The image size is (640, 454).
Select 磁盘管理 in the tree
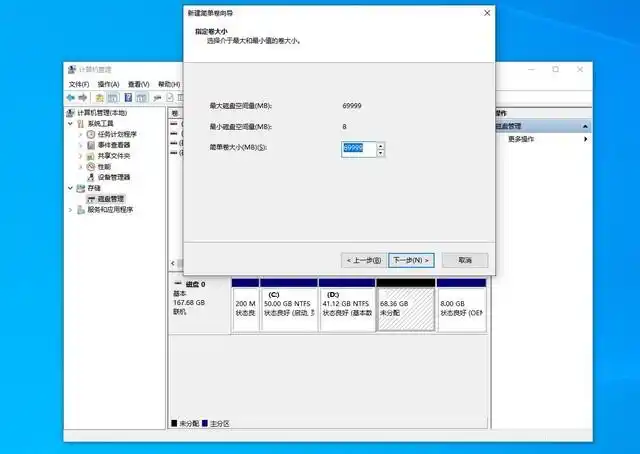tap(111, 199)
